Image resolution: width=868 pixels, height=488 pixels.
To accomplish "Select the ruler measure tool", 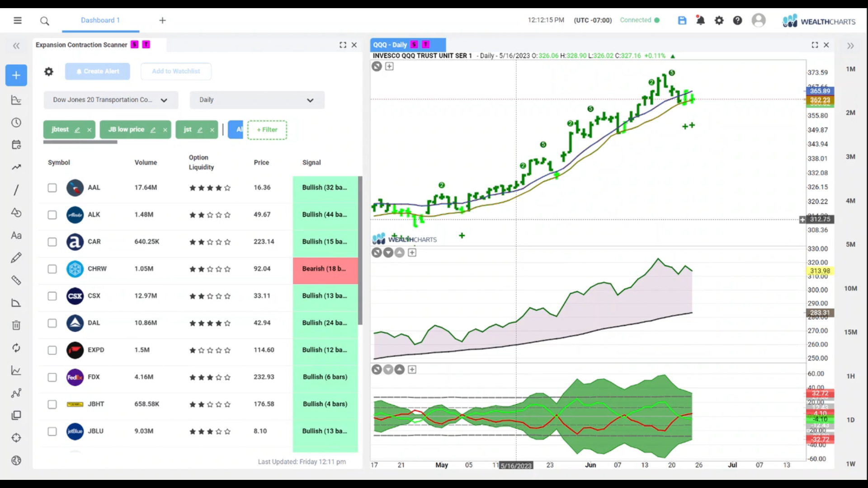I will coord(16,280).
